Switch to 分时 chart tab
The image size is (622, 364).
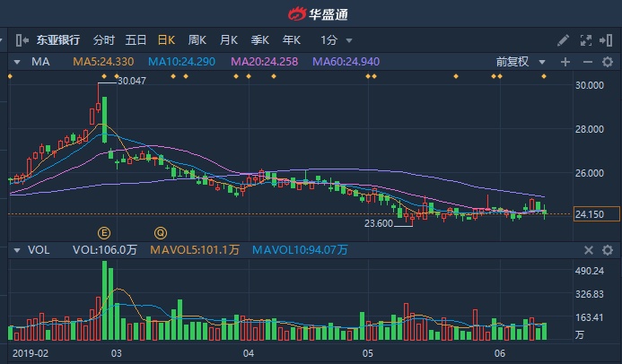(104, 40)
